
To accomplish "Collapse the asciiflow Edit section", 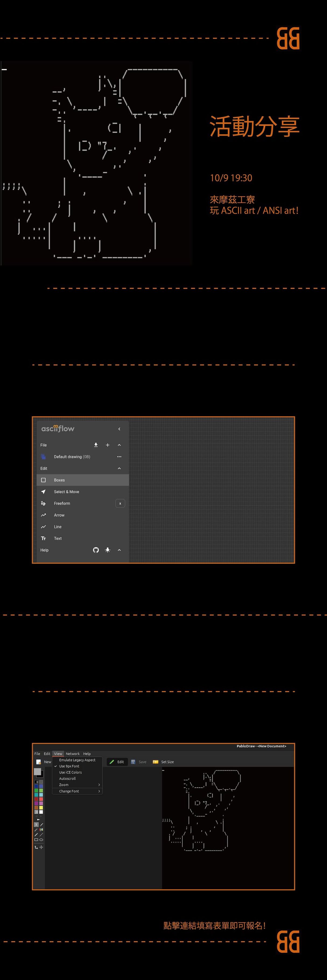I will click(119, 468).
